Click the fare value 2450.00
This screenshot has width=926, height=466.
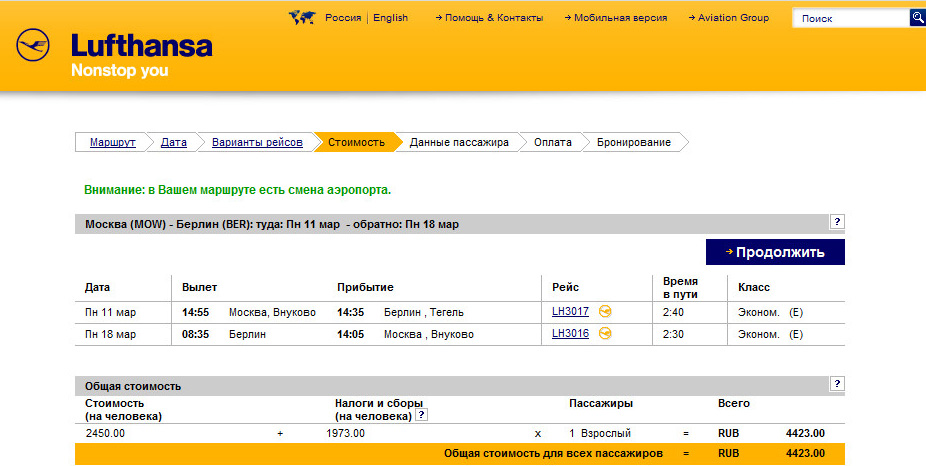105,433
